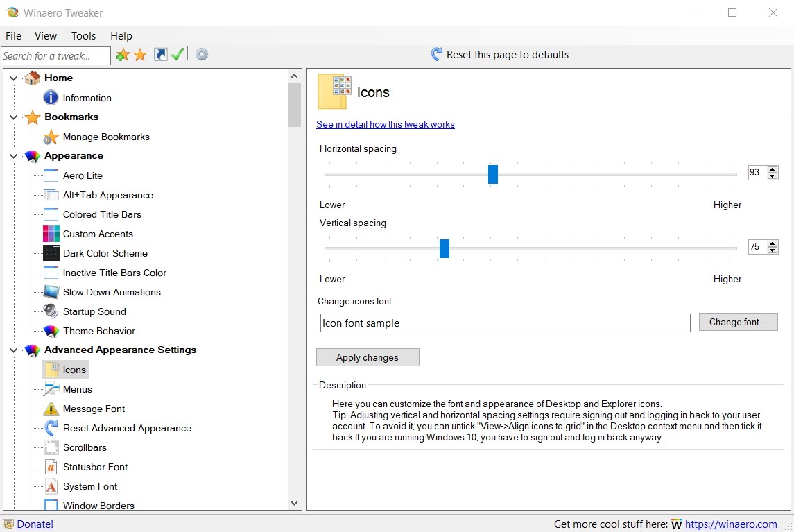Click in the Search for a tweak field
The height and width of the screenshot is (532, 794).
tap(55, 55)
